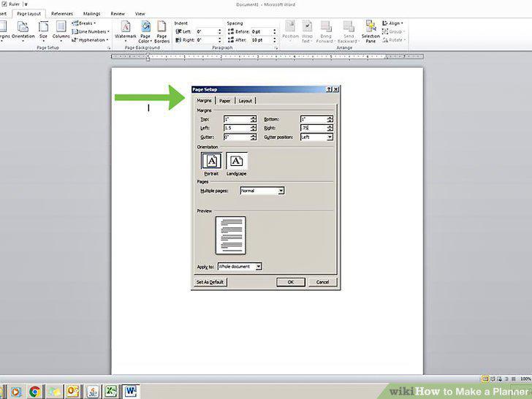Screen dimensions: 532x399
Task: Click the Indent Right stepper arrows
Action: (x=219, y=40)
